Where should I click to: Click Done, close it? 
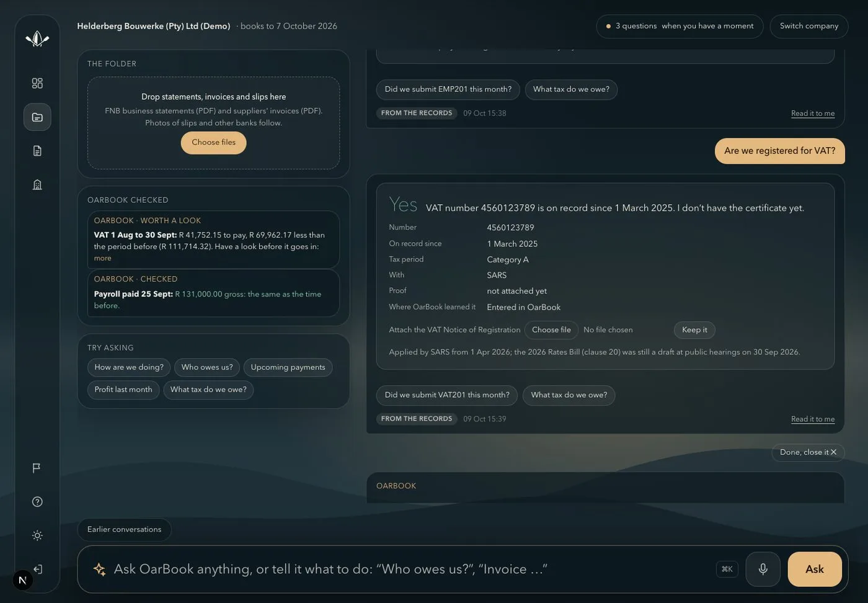click(x=808, y=452)
